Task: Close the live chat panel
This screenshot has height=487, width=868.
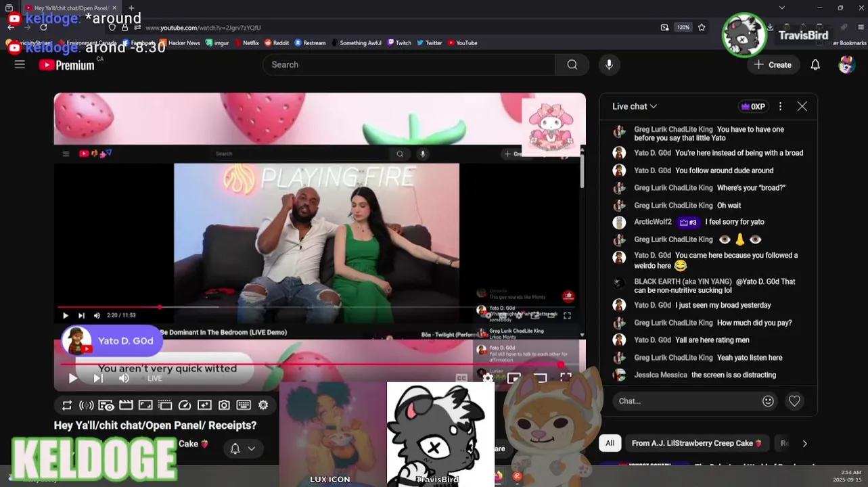Action: pyautogui.click(x=802, y=106)
